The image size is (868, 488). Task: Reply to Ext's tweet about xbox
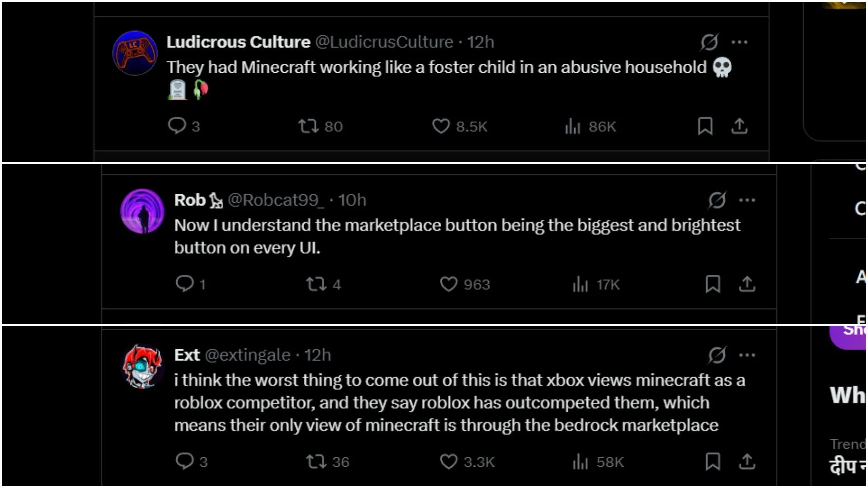pyautogui.click(x=191, y=461)
